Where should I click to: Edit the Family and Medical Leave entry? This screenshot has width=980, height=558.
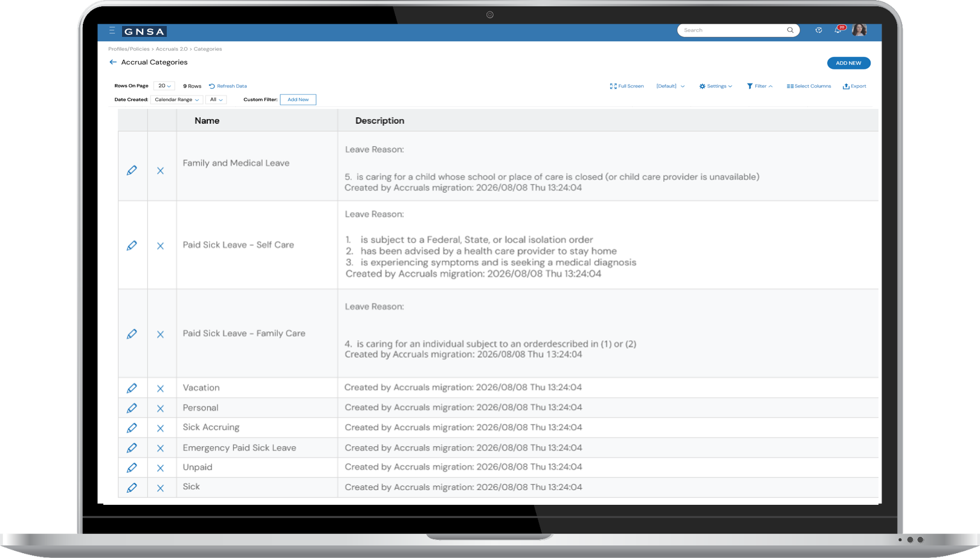pyautogui.click(x=132, y=170)
